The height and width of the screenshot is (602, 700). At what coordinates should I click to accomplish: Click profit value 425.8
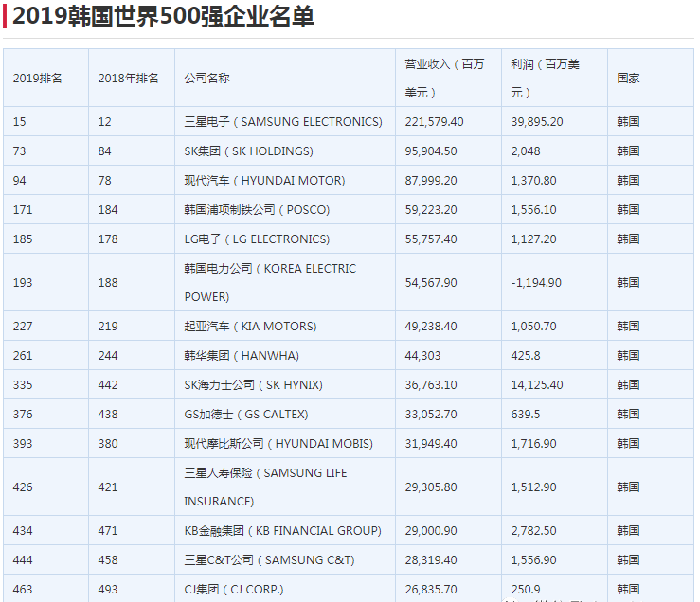click(x=526, y=356)
